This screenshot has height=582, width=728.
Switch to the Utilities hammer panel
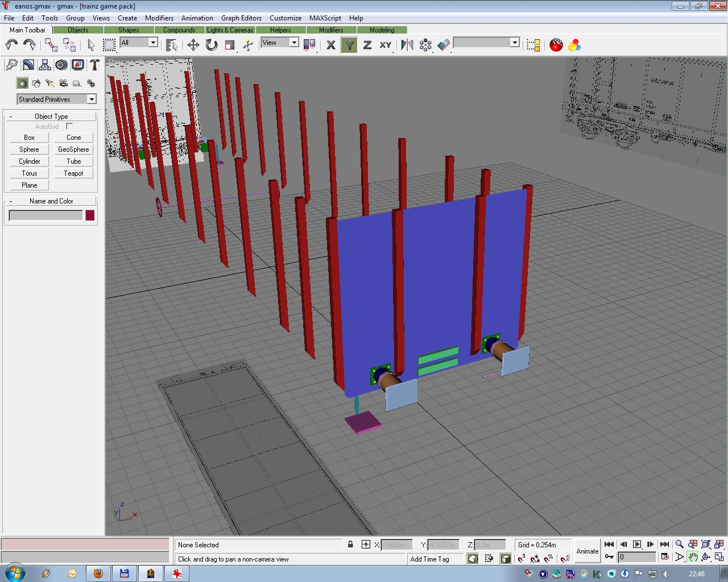[94, 65]
